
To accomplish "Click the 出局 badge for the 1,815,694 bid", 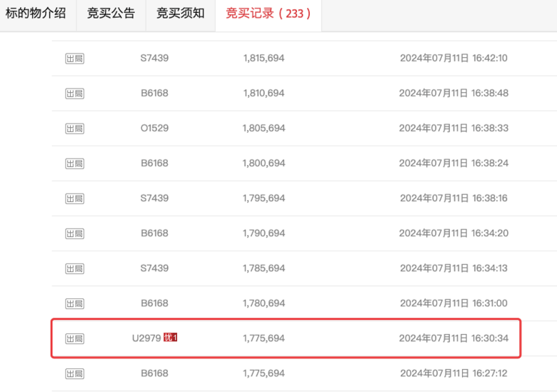I will click(74, 58).
